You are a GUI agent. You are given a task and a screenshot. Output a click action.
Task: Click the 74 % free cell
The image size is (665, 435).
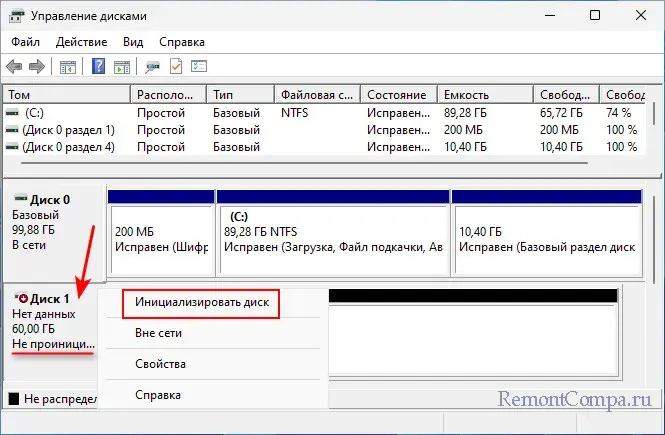[619, 113]
